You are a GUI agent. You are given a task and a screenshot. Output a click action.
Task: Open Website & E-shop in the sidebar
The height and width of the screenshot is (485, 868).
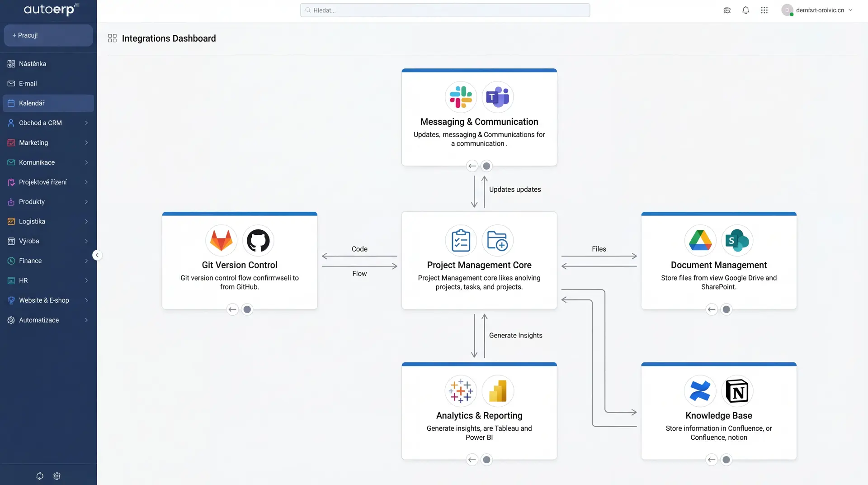click(x=48, y=300)
